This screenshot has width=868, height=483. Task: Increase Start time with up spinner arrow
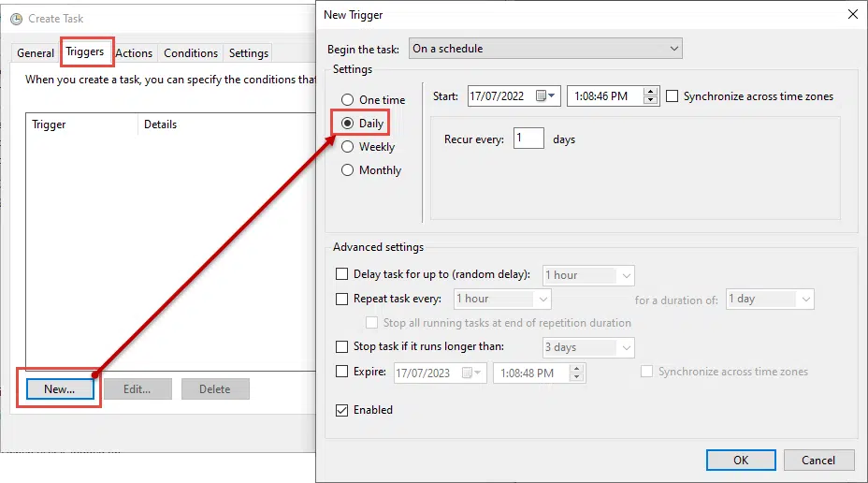pos(650,92)
